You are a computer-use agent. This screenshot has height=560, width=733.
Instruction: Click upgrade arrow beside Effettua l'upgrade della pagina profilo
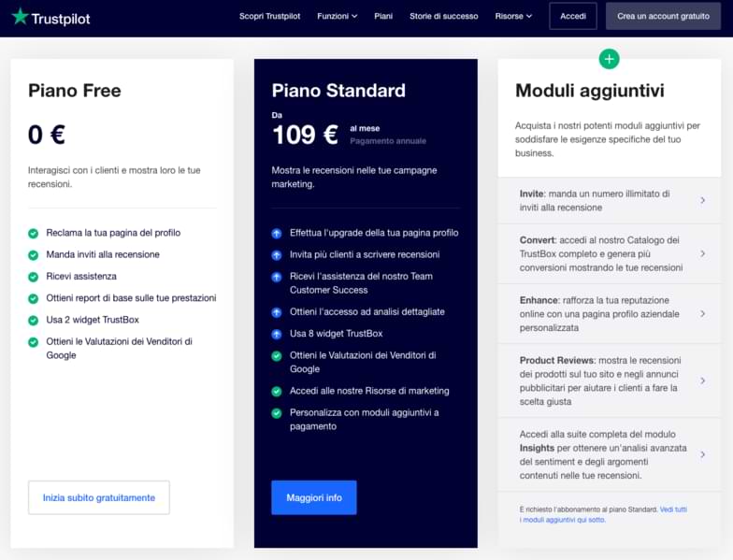coord(277,233)
